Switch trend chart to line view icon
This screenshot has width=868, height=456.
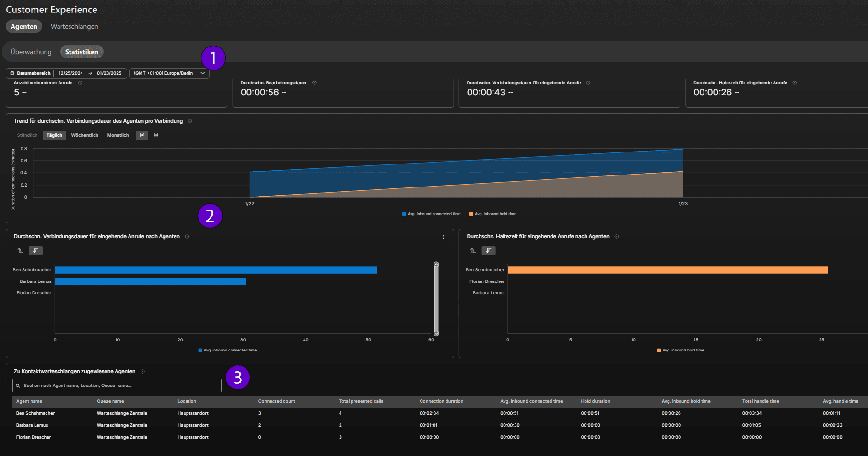click(x=142, y=135)
